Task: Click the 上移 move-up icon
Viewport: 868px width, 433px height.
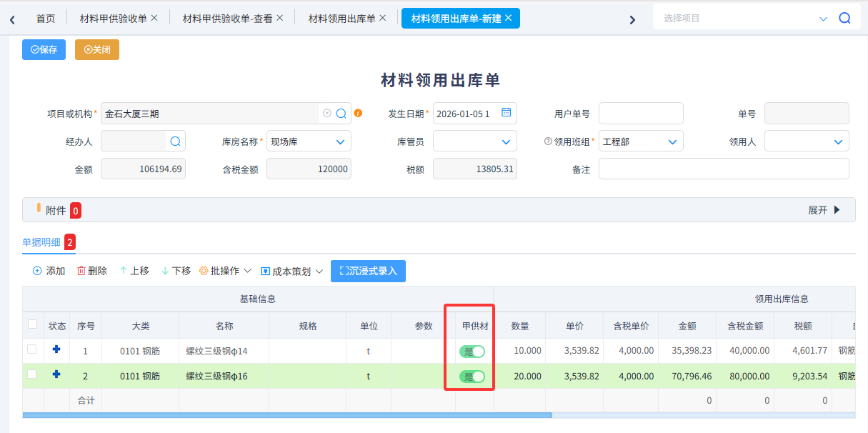Action: click(x=122, y=271)
